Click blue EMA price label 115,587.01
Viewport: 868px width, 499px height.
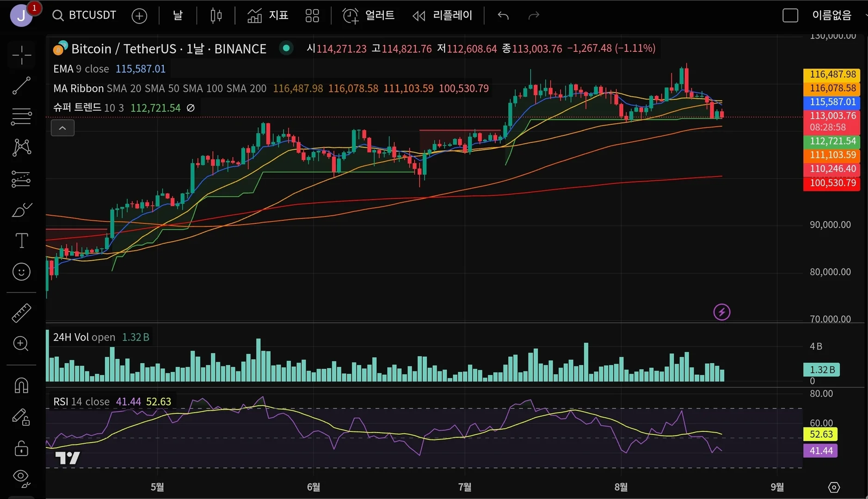tap(832, 102)
